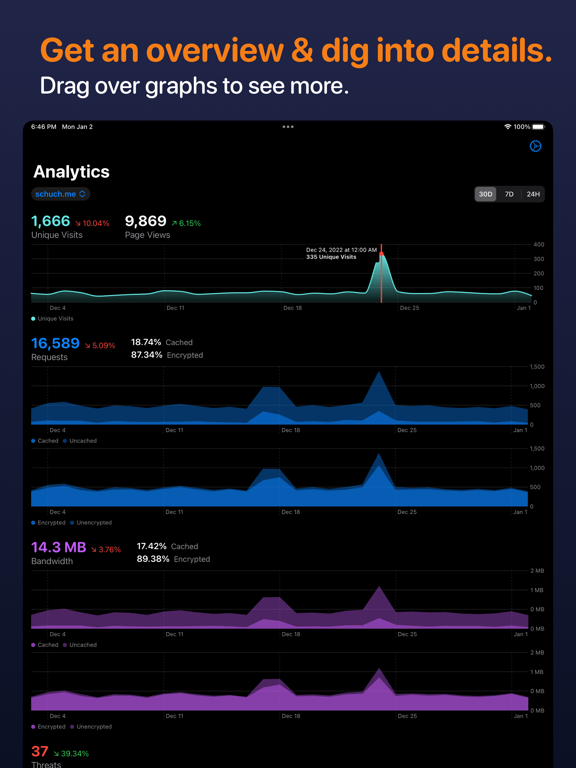Viewport: 576px width, 768px height.
Task: Click the Unique Visits legend dot
Action: click(x=33, y=318)
